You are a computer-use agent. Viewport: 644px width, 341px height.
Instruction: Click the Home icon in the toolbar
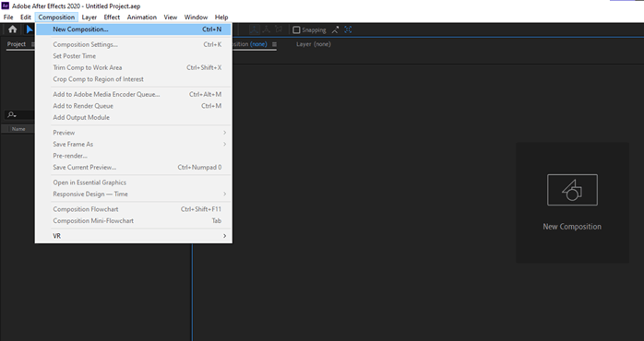tap(12, 29)
